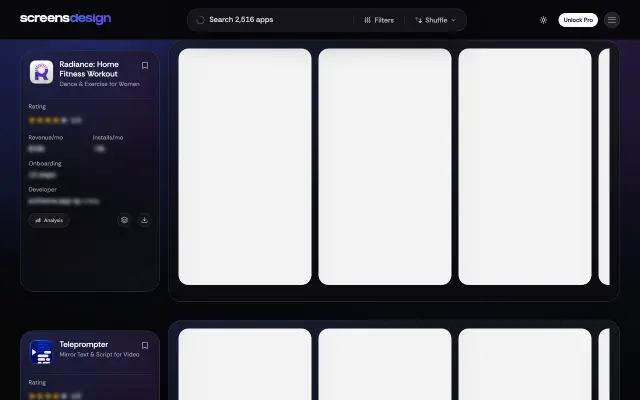The image size is (640, 400).
Task: Open the Teleprompter app title
Action: coord(84,344)
